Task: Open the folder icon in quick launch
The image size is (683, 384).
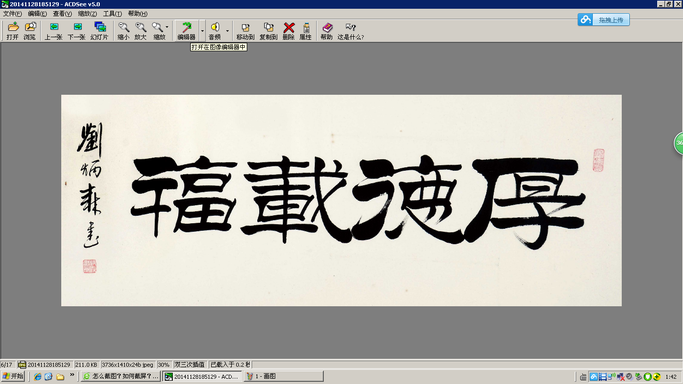Action: pyautogui.click(x=60, y=377)
